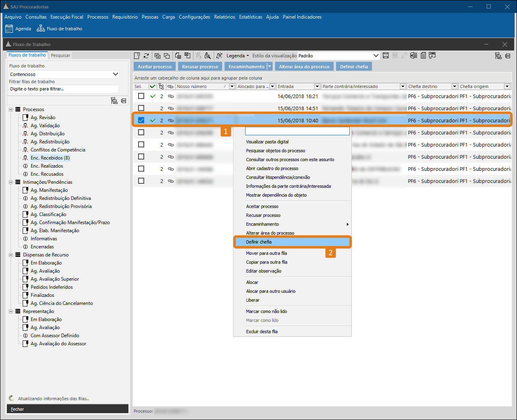Select the Conflitos de Competência queue
Image resolution: width=517 pixels, height=420 pixels.
click(x=58, y=150)
